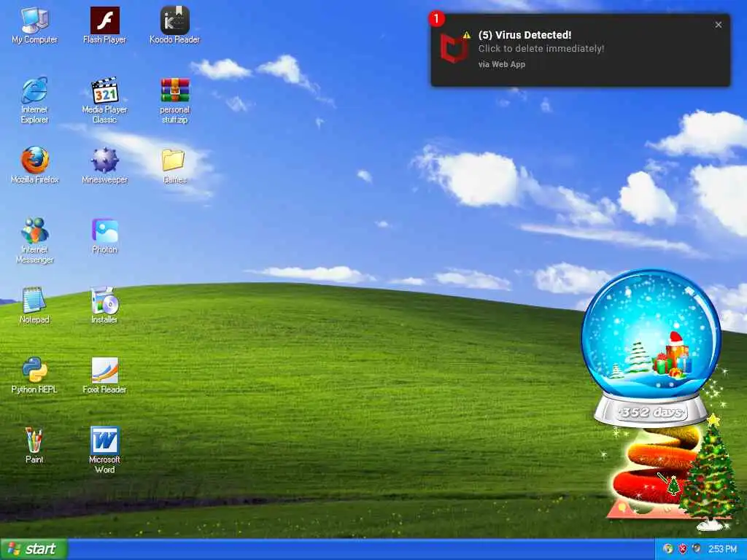Select the Installer icon
This screenshot has width=747, height=560.
(104, 306)
